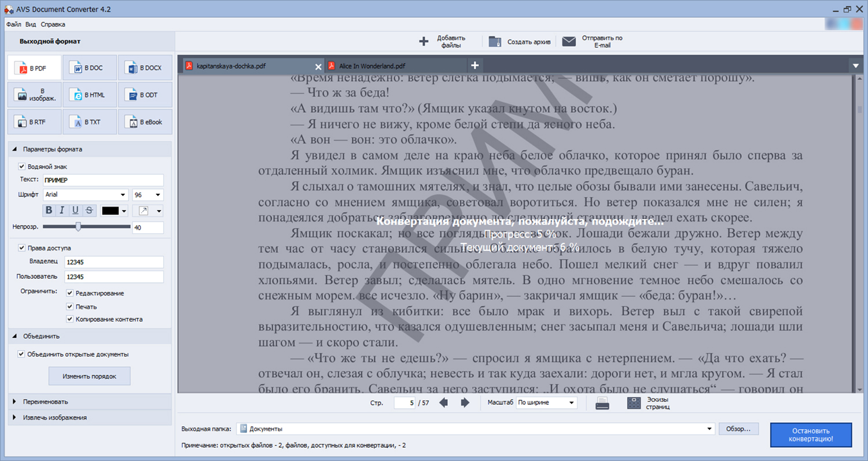
Task: Open the watermark color dropdown arrow
Action: [x=124, y=211]
